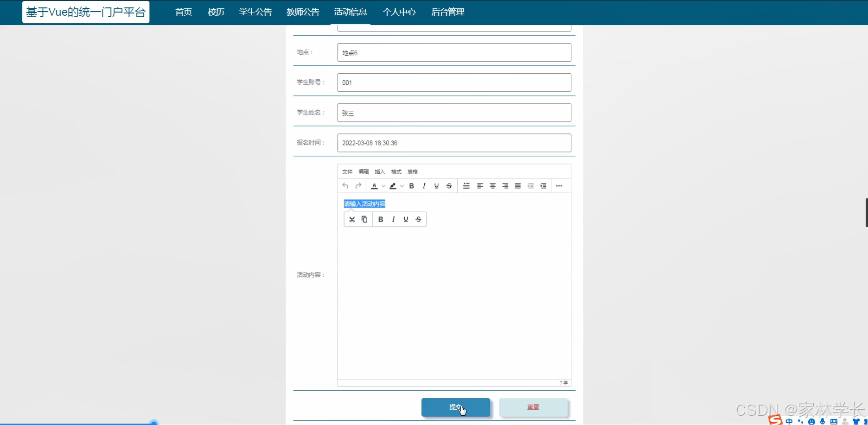Click the bullet list icon in the editor
The width and height of the screenshot is (868, 425).
tap(466, 185)
